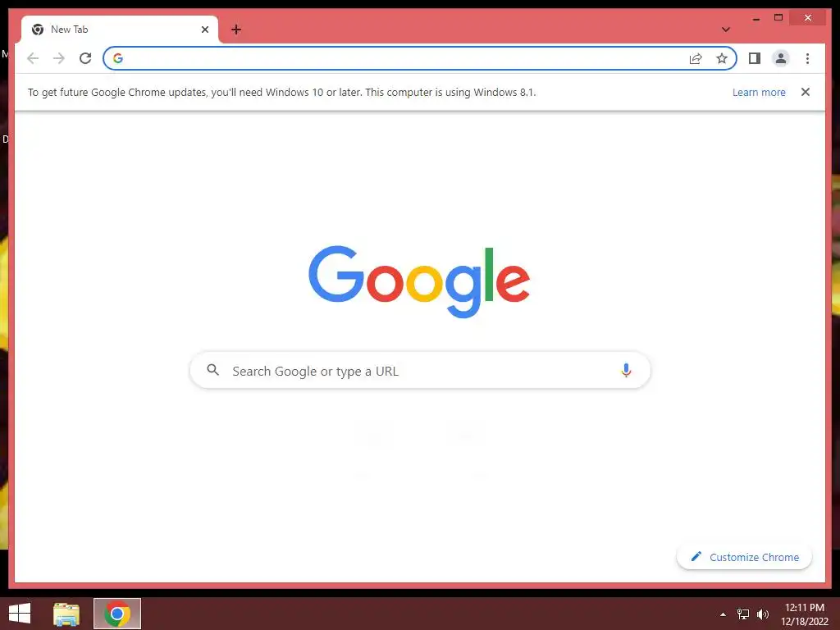
Task: Follow the Learn more link
Action: tap(759, 92)
